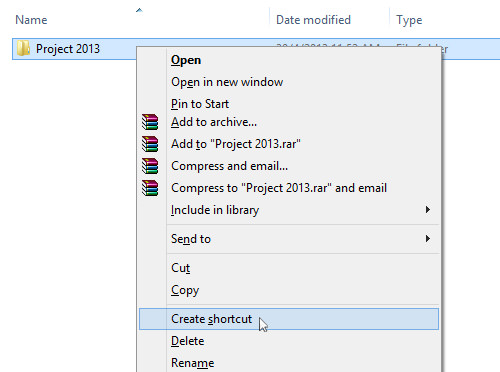Viewport: 500px width, 372px height.
Task: Click WinRAR icon next to Add to "Project 2013.rar"
Action: 150,144
